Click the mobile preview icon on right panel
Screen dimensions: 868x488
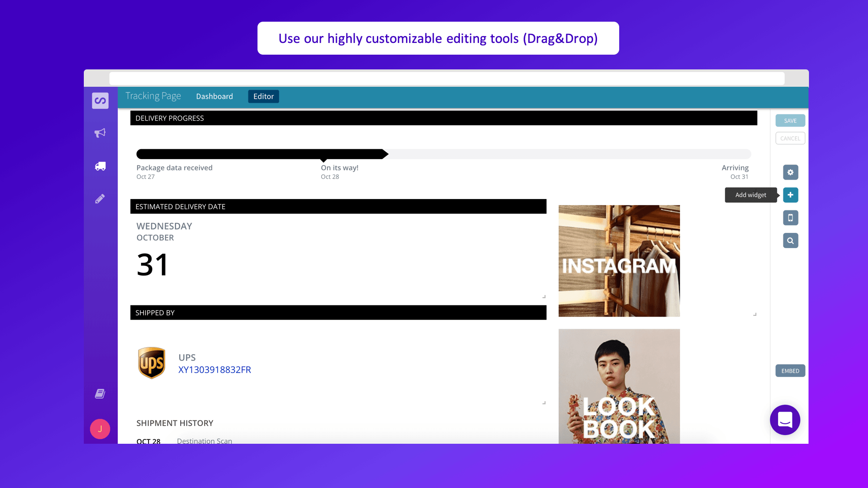[x=791, y=217]
